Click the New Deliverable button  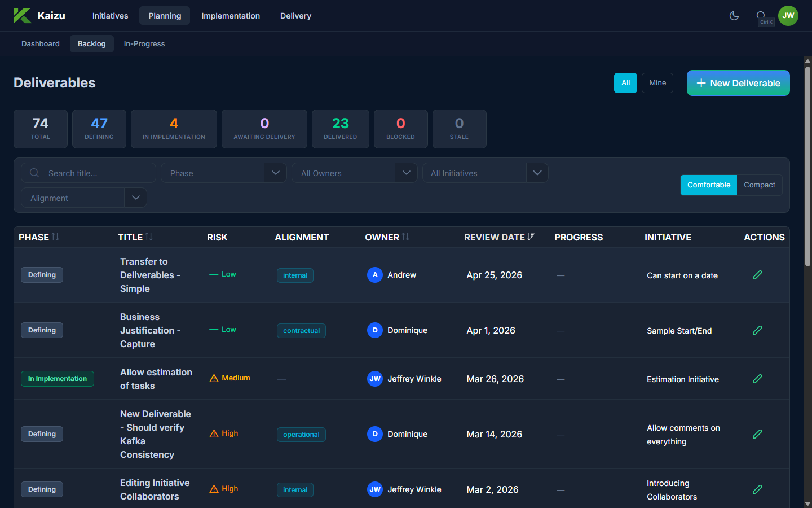click(x=738, y=83)
